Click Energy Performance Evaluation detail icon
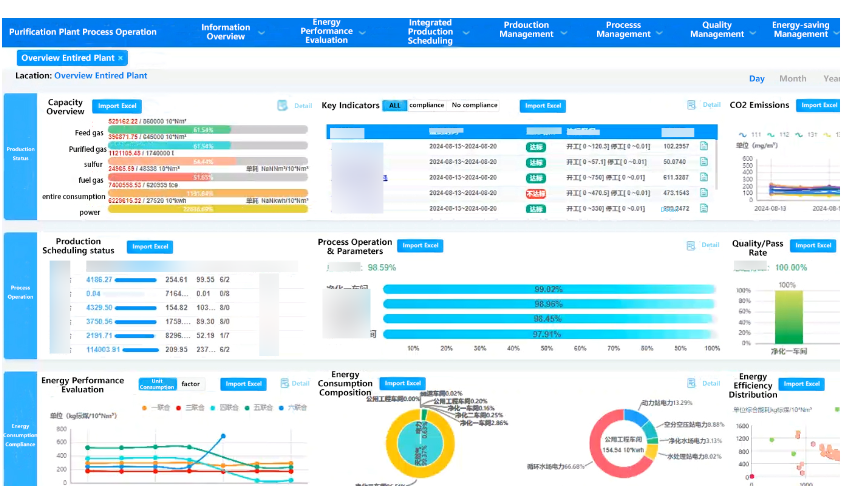The height and width of the screenshot is (504, 842). tap(284, 383)
